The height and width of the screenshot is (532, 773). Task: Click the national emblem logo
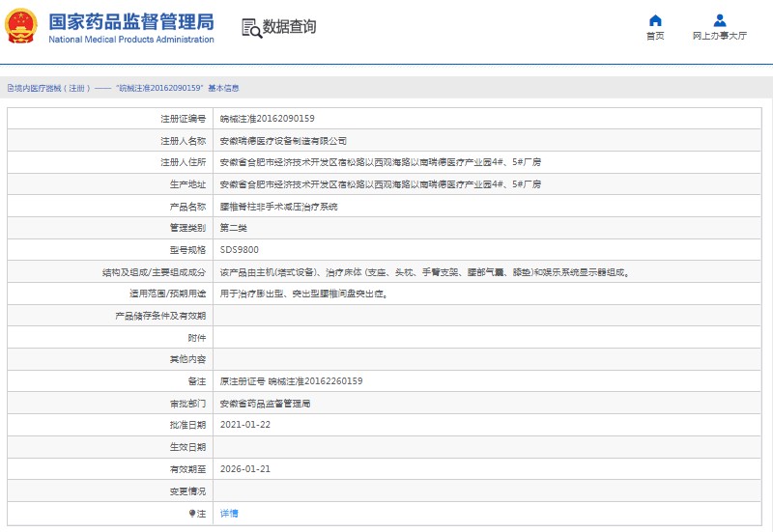pos(20,26)
